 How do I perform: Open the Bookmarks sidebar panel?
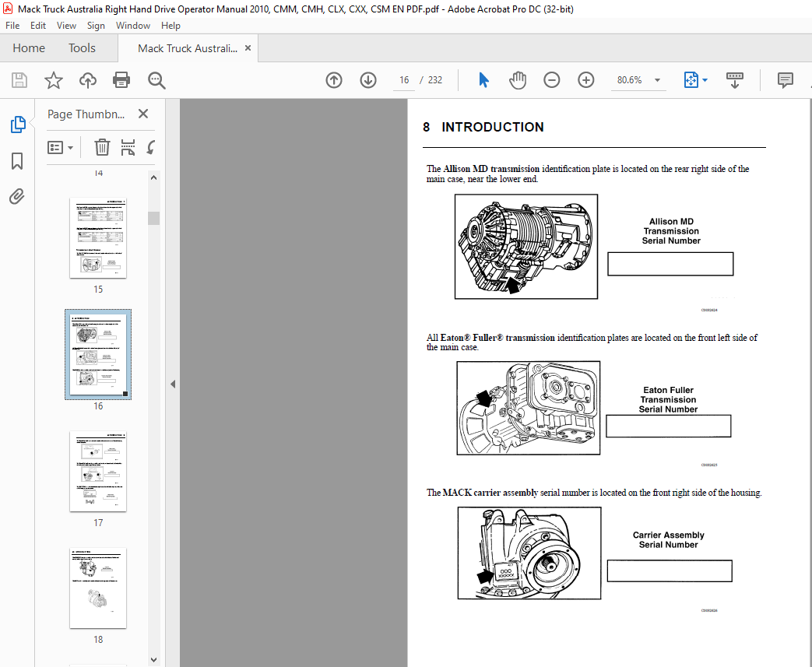[17, 161]
